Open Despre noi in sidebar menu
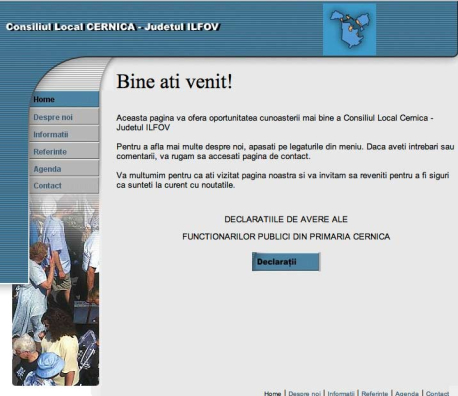The height and width of the screenshot is (396, 458). point(64,117)
